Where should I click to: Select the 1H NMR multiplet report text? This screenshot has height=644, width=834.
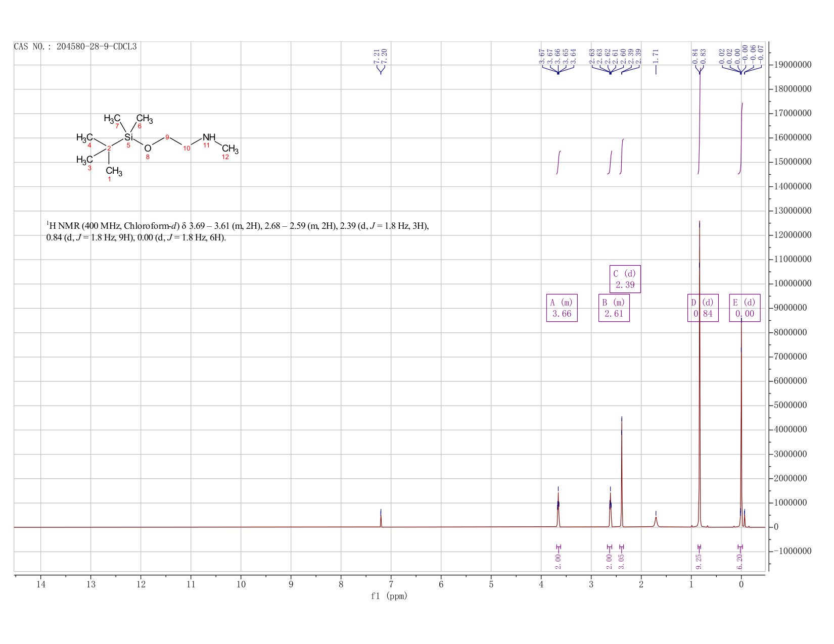238,232
